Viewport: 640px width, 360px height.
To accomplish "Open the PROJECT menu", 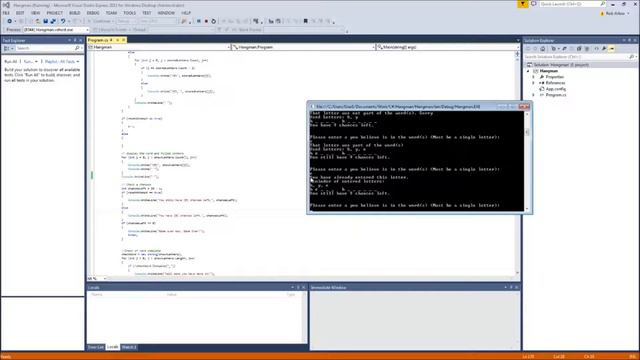I will coord(54,13).
